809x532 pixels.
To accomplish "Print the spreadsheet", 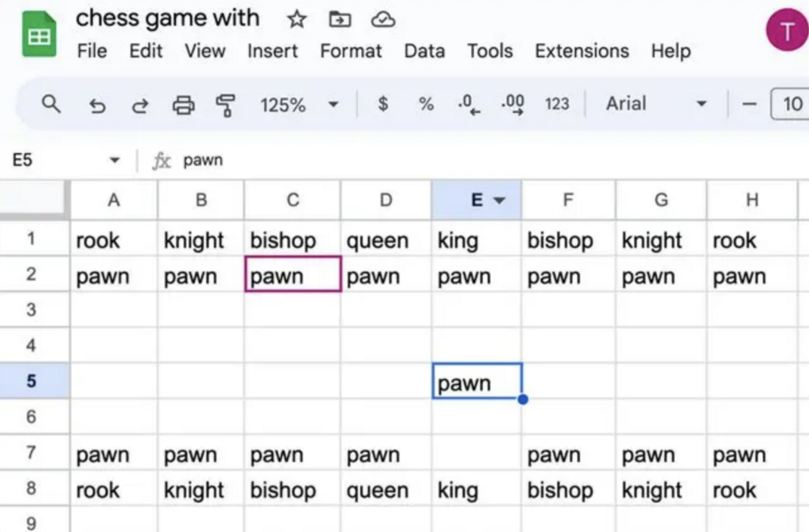I will point(183,105).
